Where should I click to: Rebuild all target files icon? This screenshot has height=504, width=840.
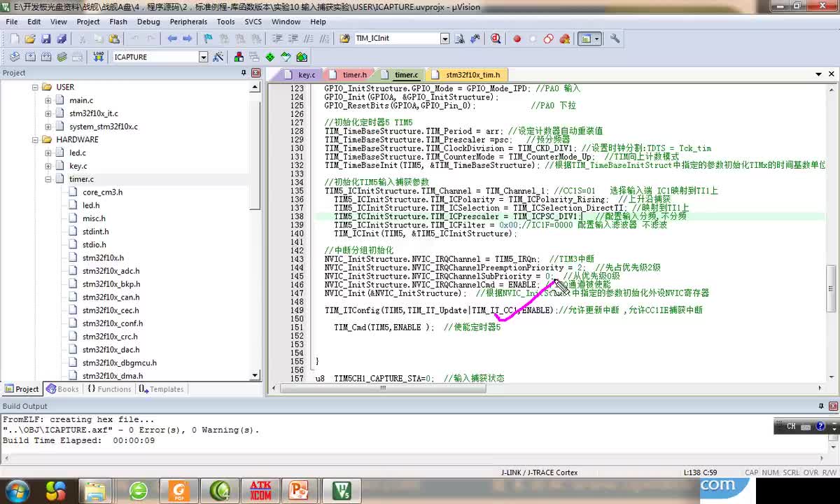pyautogui.click(x=46, y=57)
